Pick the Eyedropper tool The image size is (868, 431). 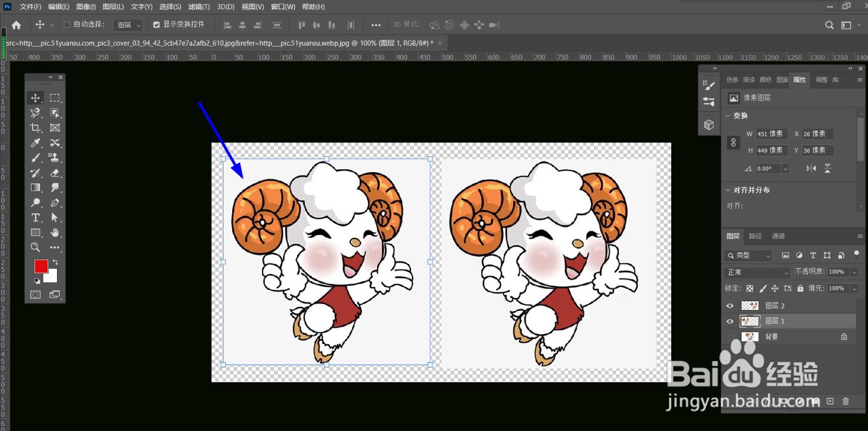pos(36,143)
